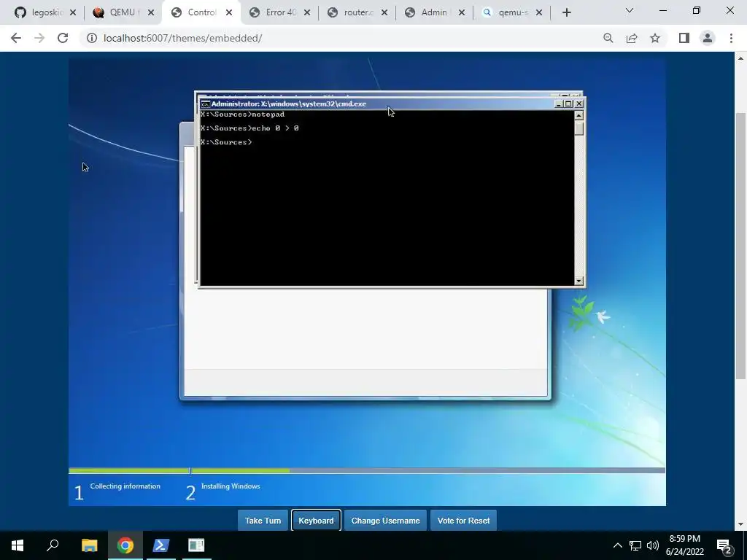Reload the current page
Screen dimensions: 747x560
(x=63, y=38)
